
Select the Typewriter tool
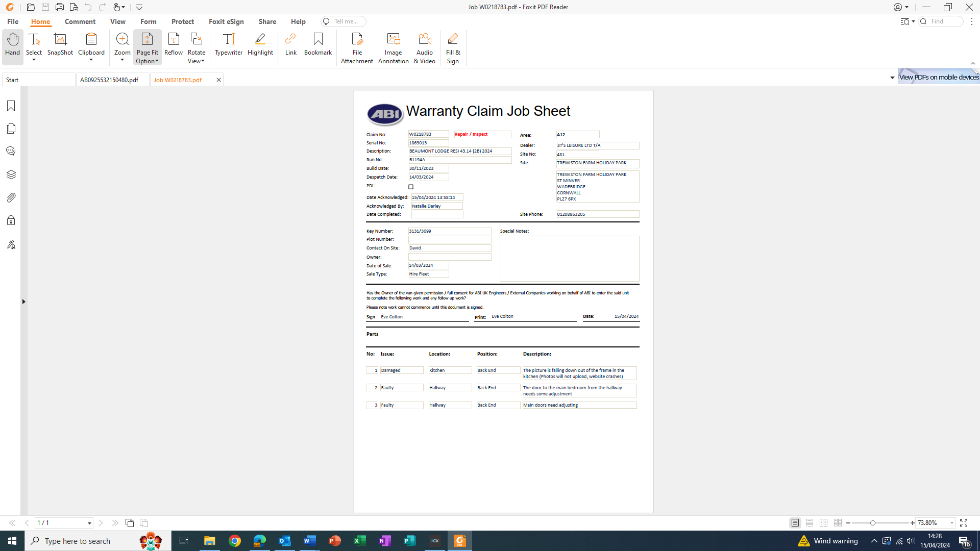click(x=228, y=44)
